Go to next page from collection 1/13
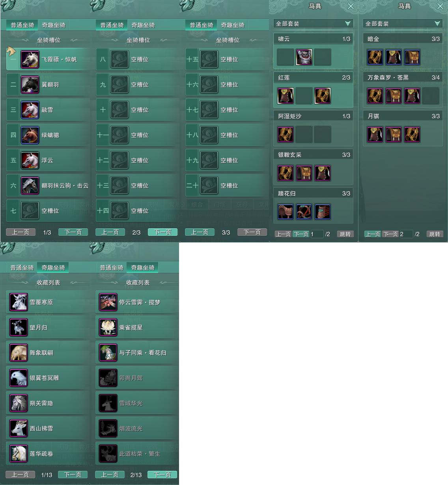Image resolution: width=448 pixels, height=485 pixels. pyautogui.click(x=73, y=475)
